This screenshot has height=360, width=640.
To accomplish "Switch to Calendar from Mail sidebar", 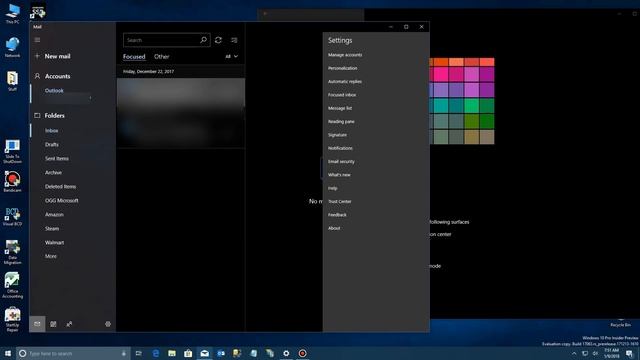I will coord(53,324).
